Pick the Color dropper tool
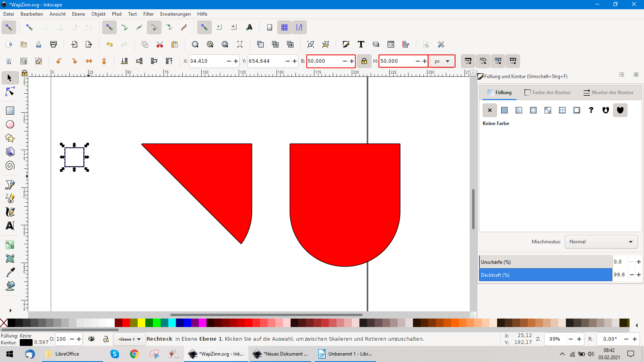Viewport: 644px width, 362px height. tap(10, 272)
